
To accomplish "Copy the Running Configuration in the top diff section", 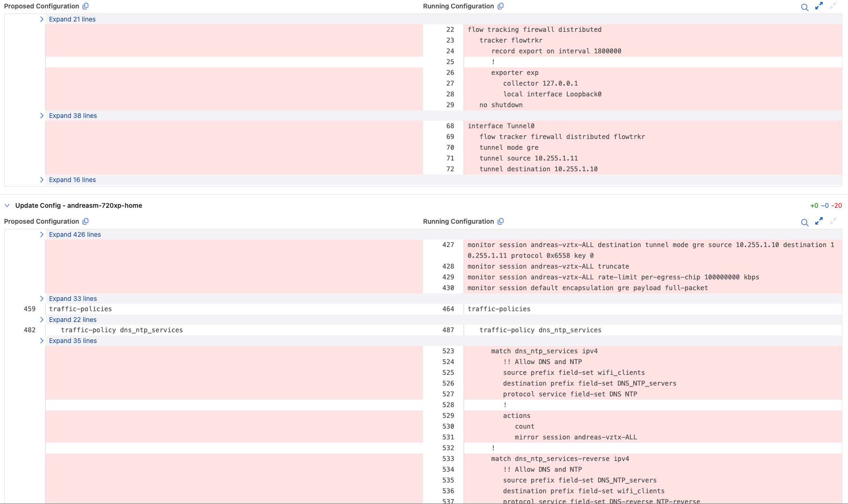I will coord(500,6).
